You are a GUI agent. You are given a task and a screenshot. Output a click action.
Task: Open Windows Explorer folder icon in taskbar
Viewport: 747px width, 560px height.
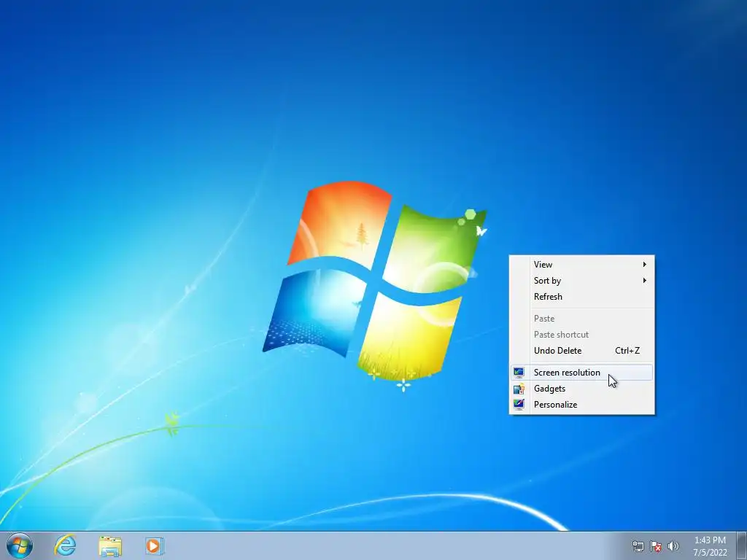click(110, 546)
